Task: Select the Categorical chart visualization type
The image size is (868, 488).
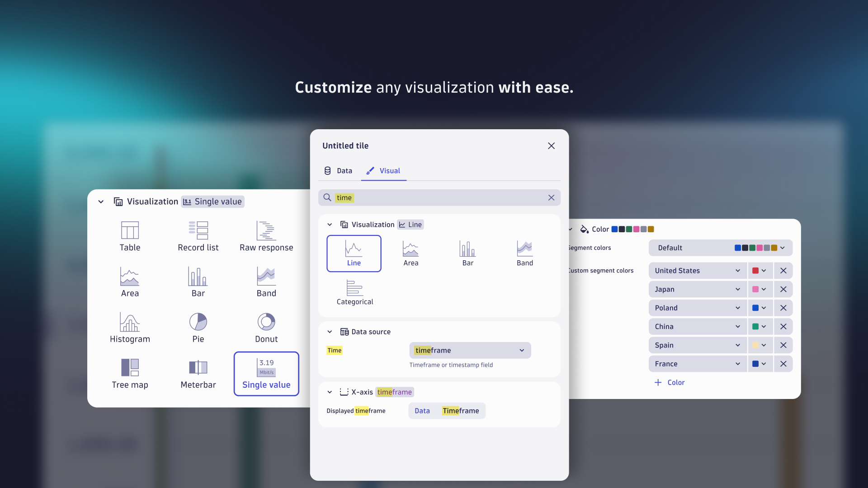Action: click(354, 292)
